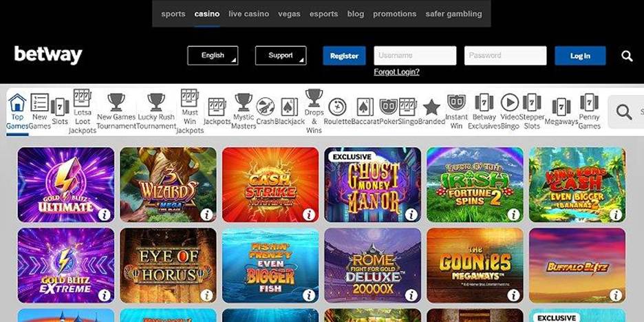Select the Video Bingo play icon
This screenshot has width=644, height=322.
pos(510,103)
